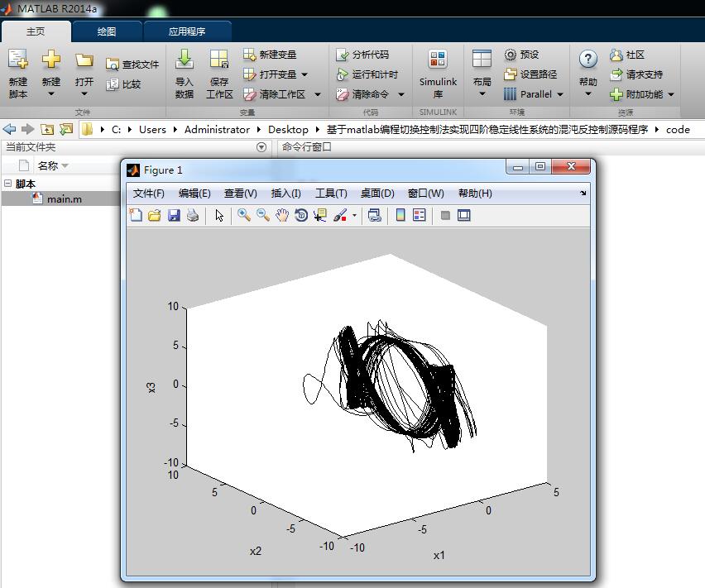Screen dimensions: 705x588
Task: Toggle Data Cursor tool in Figure 1
Action: pos(319,215)
